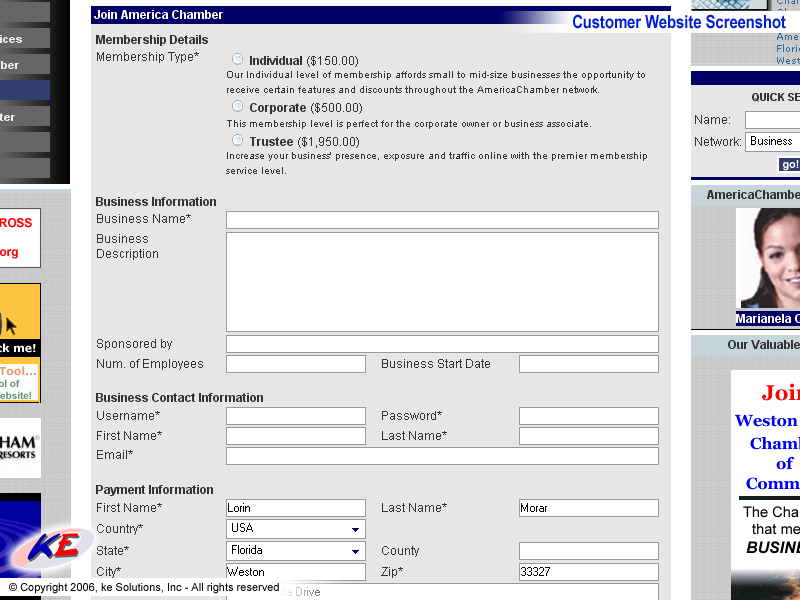Screen dimensions: 800x600
Task: Click the 'Business Contact Information' heading
Action: (179, 397)
